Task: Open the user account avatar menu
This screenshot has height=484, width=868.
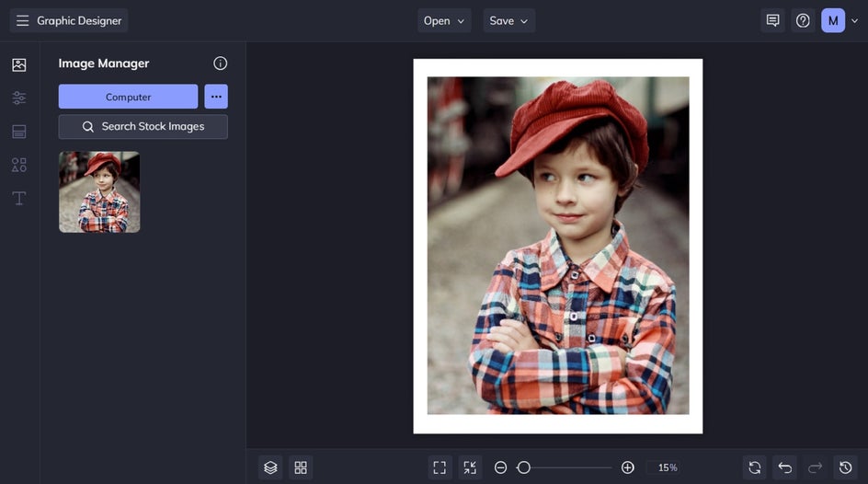Action: [x=833, y=20]
